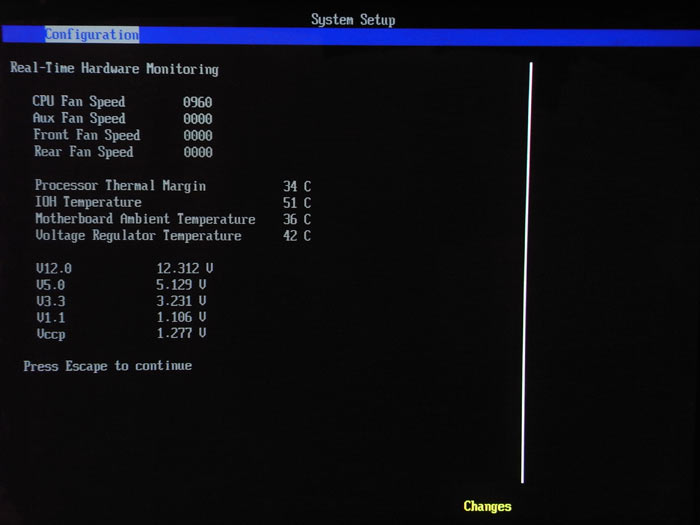Click the 1.277 V reading

click(x=181, y=333)
